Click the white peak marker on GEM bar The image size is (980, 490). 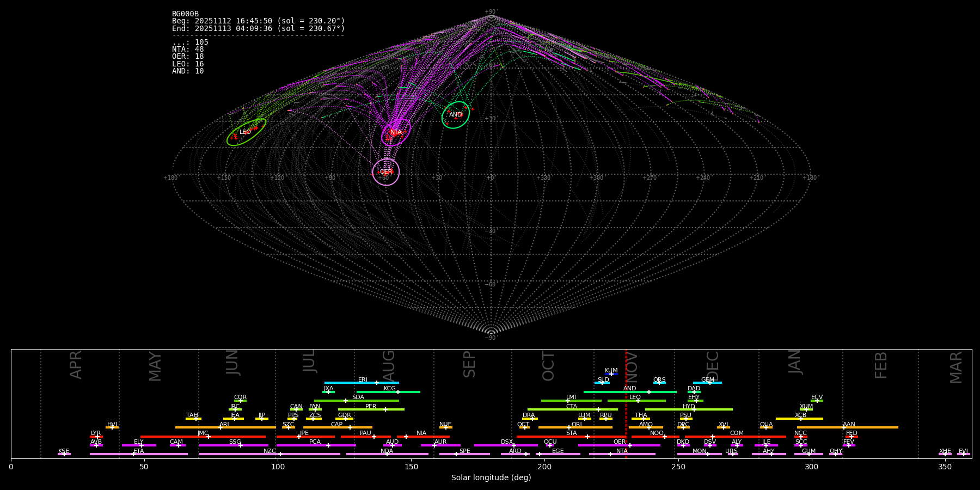pyautogui.click(x=709, y=383)
